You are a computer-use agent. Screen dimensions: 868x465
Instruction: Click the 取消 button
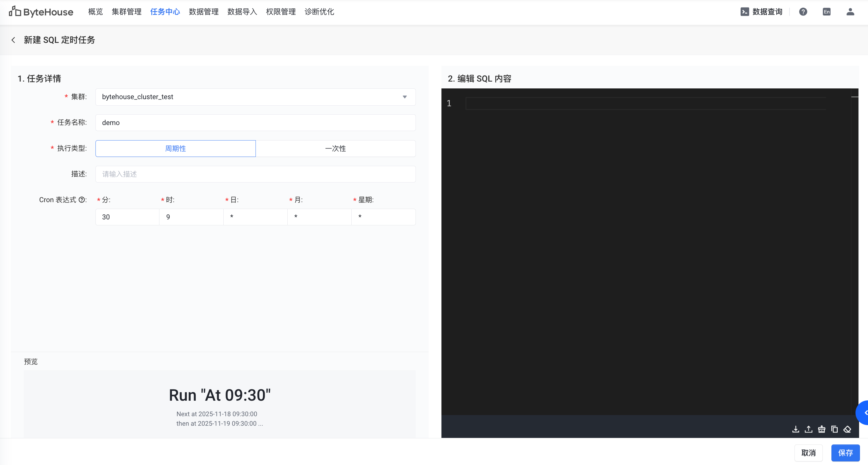(x=809, y=452)
